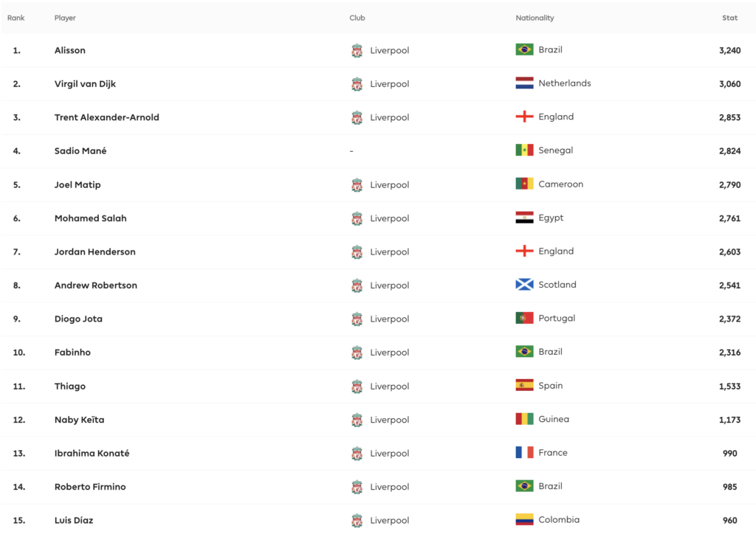Open Trent Alexander-Arnold's player link
Viewport: 756px width, 537px height.
pyautogui.click(x=106, y=117)
